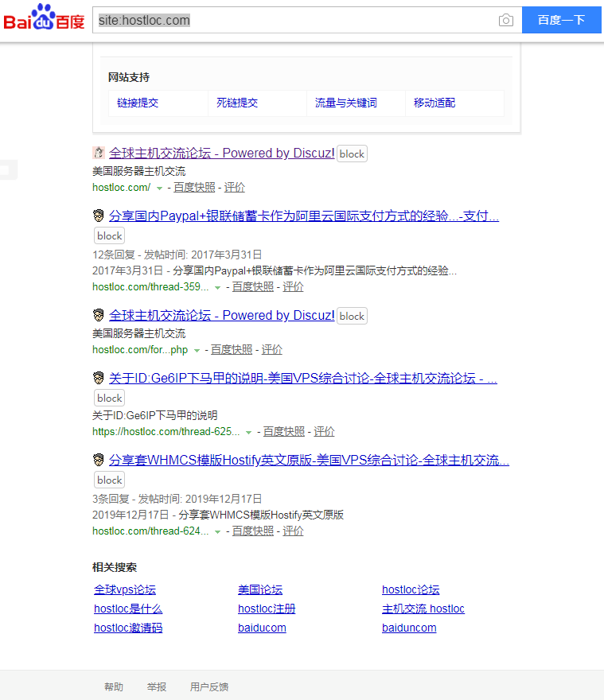Expand dropdown arrow next to https://hostloc.com/thread-625...
Image resolution: width=604 pixels, height=700 pixels.
pyautogui.click(x=249, y=433)
